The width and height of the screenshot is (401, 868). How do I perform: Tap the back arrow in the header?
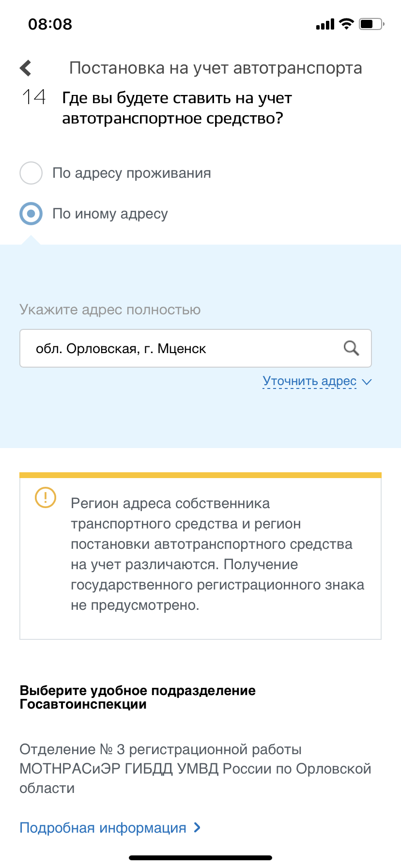point(26,68)
